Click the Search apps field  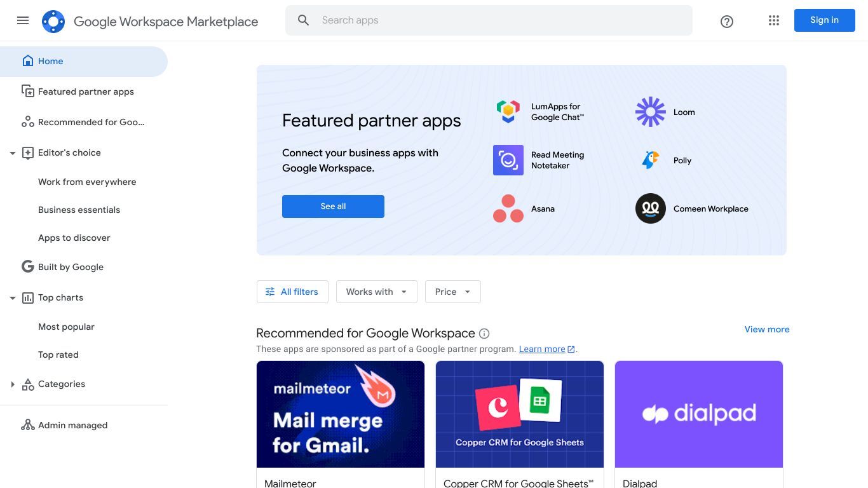coord(489,20)
